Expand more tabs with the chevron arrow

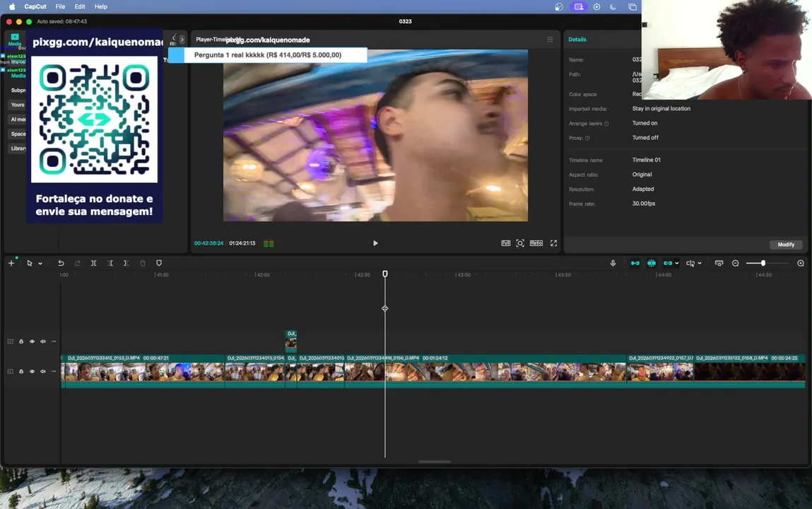182,40
